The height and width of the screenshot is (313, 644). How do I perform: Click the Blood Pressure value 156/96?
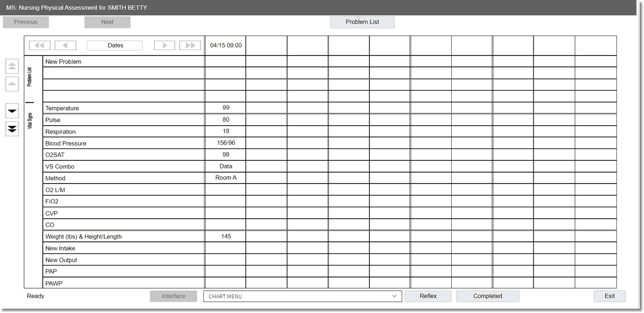click(226, 143)
